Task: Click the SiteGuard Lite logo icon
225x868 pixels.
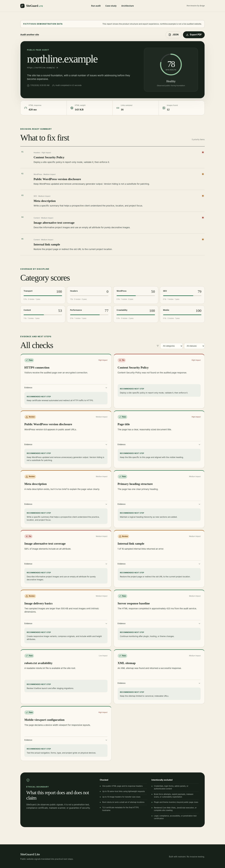Action: click(x=22, y=6)
